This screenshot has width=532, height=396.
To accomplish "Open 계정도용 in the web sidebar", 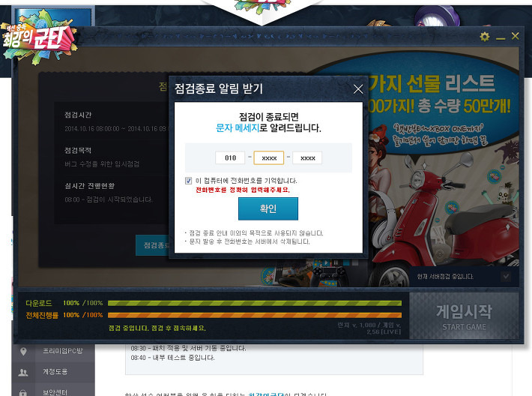I will tap(55, 371).
